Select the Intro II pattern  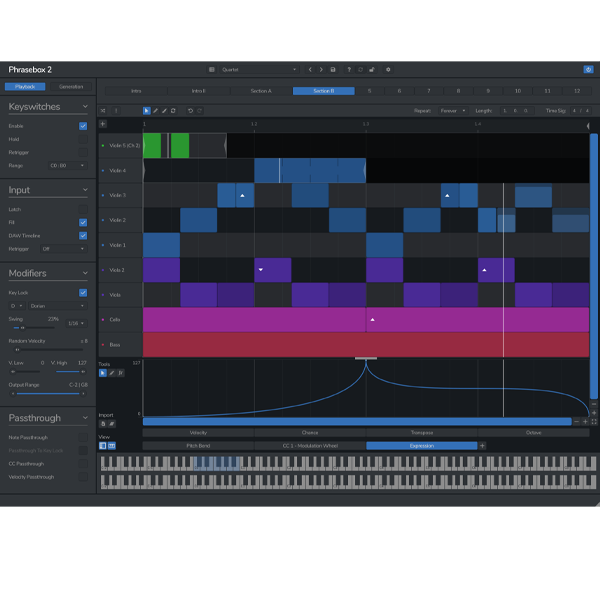click(199, 91)
